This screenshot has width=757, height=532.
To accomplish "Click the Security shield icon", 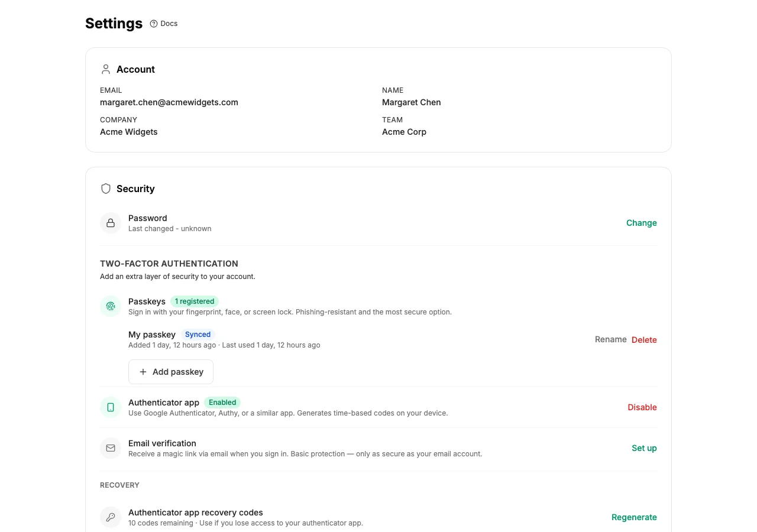I will [x=106, y=189].
